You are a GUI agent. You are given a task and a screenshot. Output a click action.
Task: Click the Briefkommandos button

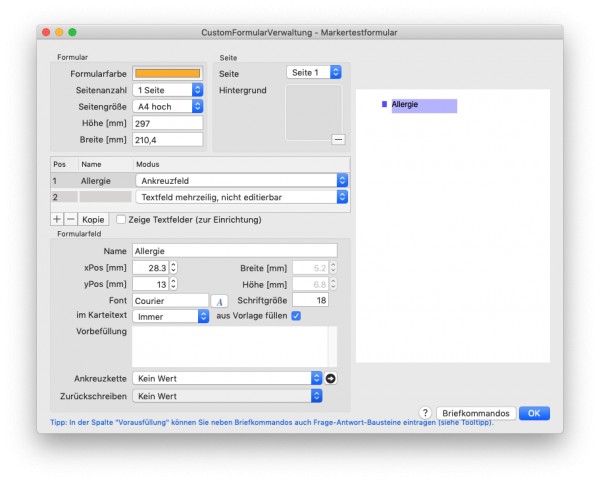coord(476,413)
